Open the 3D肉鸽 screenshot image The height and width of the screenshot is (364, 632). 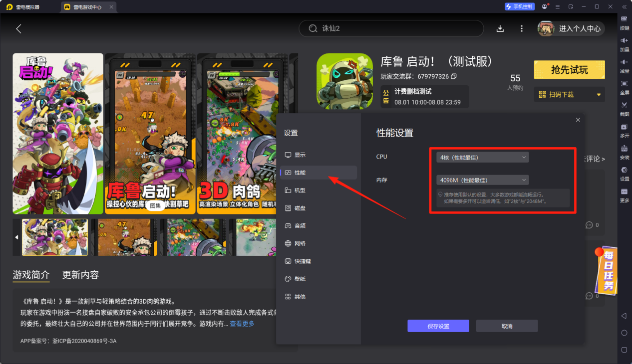click(236, 134)
